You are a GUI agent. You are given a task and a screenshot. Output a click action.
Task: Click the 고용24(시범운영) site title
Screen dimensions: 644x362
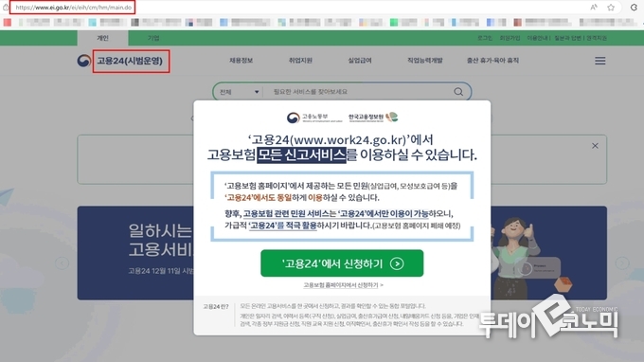[x=130, y=61]
